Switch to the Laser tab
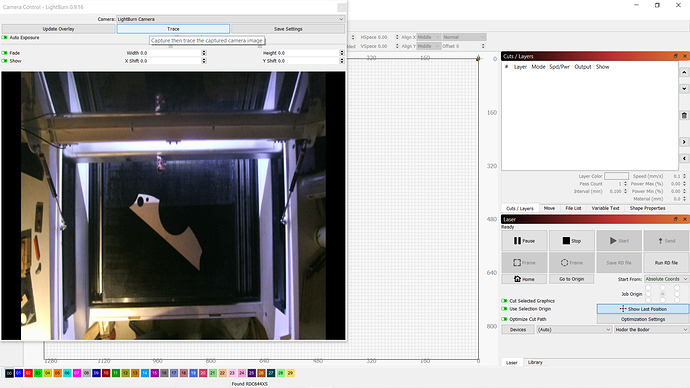This screenshot has height=388, width=690. [511, 362]
